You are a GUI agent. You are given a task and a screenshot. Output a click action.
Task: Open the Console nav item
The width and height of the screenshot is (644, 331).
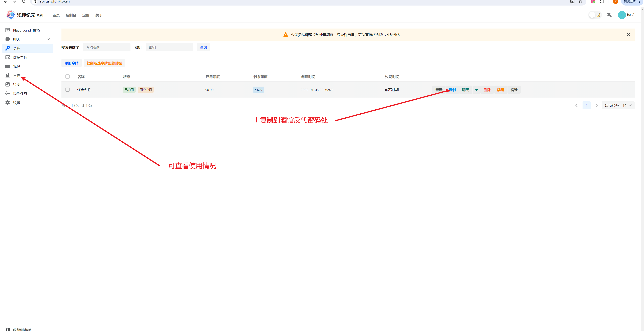pyautogui.click(x=71, y=15)
